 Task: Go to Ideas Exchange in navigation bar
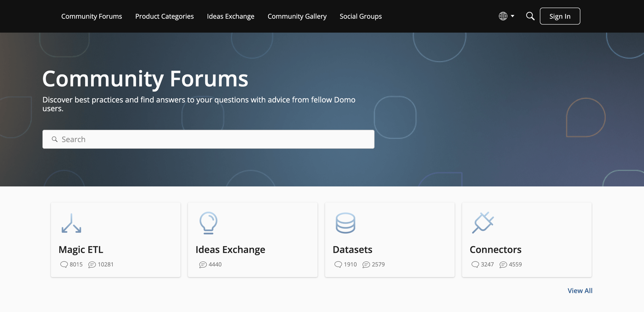231,16
